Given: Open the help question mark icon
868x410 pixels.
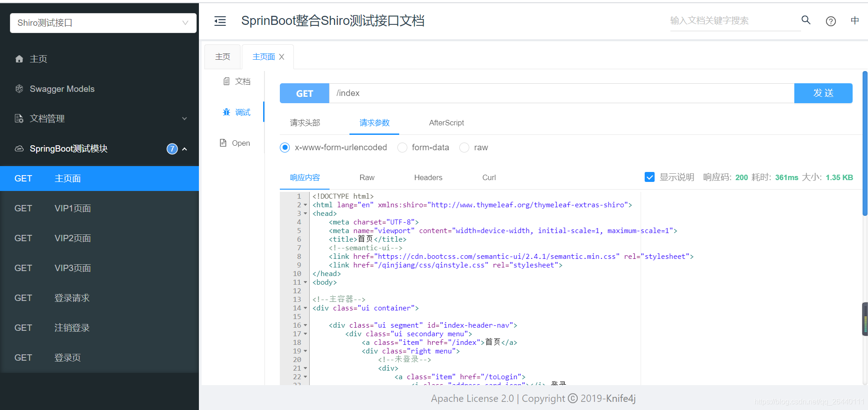Looking at the screenshot, I should pos(831,21).
